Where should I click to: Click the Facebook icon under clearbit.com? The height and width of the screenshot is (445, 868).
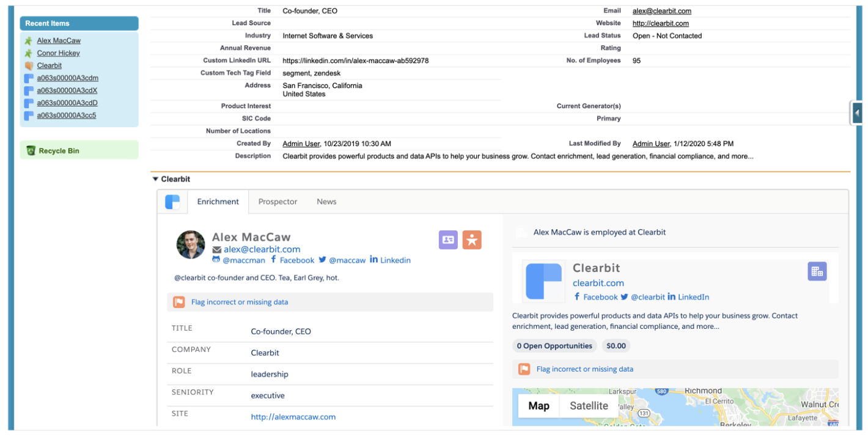[x=576, y=296]
